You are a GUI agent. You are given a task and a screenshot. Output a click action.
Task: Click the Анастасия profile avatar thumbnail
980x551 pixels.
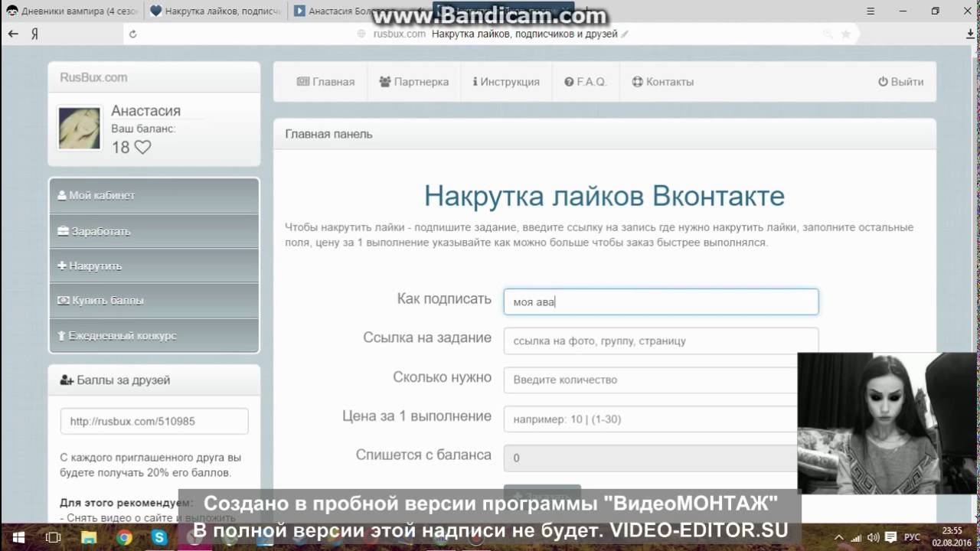80,128
